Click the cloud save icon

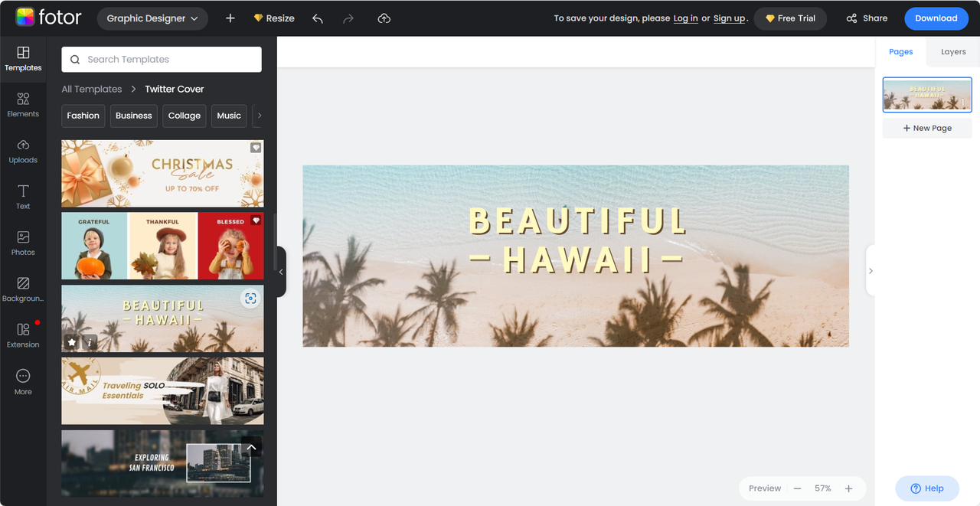pyautogui.click(x=384, y=18)
